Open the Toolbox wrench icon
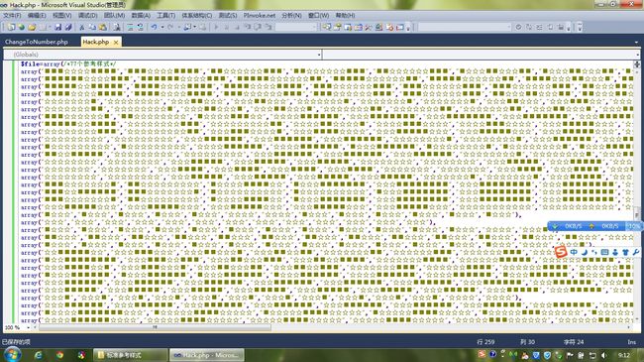Viewport: 644px width, 362px height. point(369,27)
